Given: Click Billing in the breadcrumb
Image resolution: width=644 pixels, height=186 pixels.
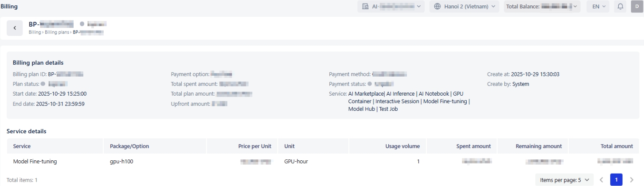Looking at the screenshot, I should (x=35, y=32).
